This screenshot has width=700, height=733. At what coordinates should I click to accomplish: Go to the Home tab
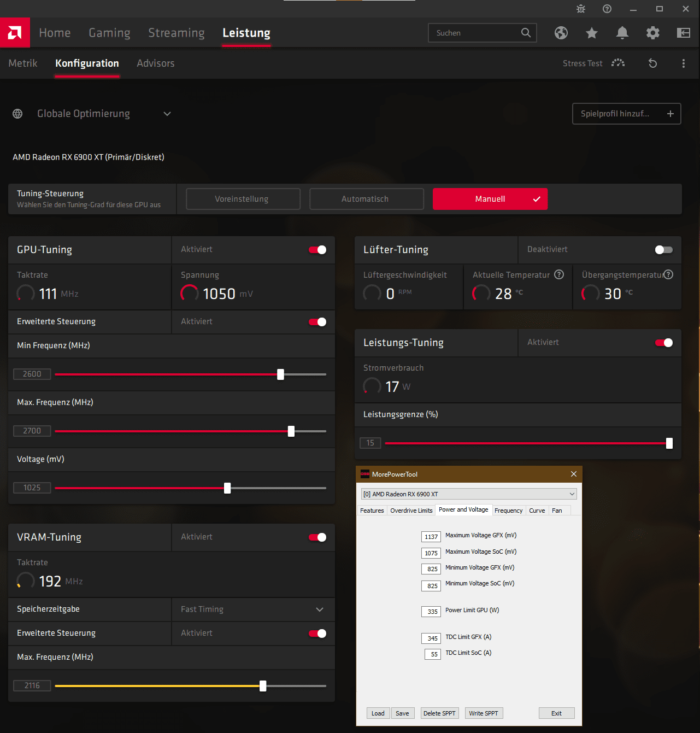[55, 33]
